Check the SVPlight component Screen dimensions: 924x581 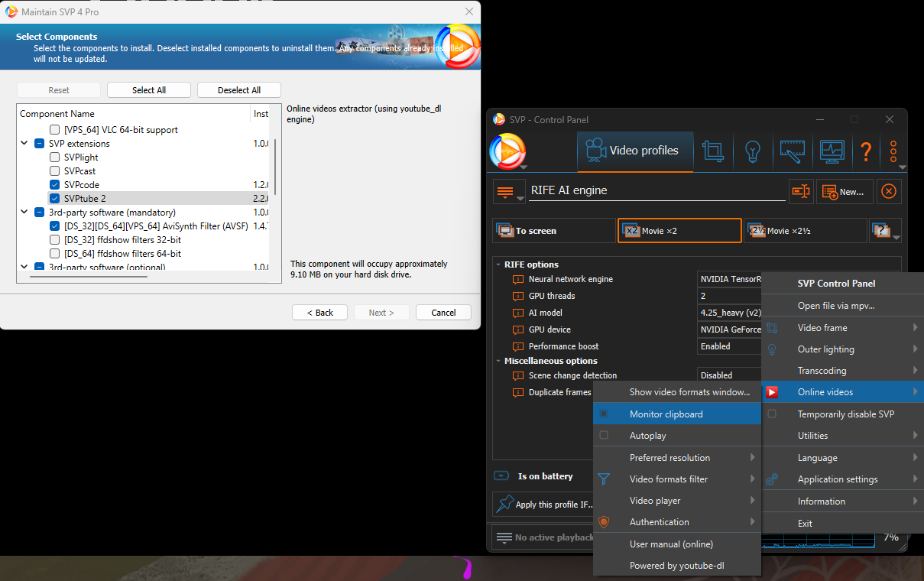54,157
